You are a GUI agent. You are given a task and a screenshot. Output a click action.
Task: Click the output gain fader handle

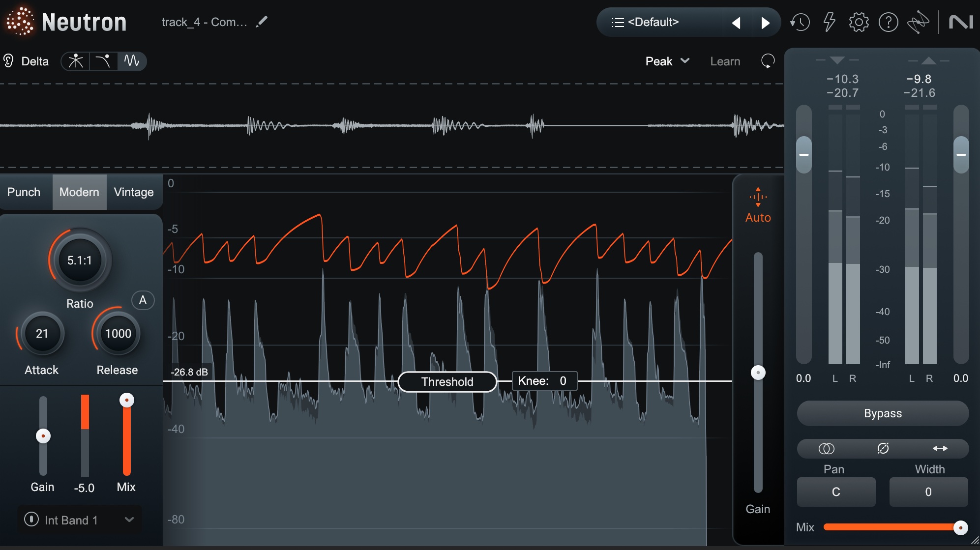(x=961, y=154)
